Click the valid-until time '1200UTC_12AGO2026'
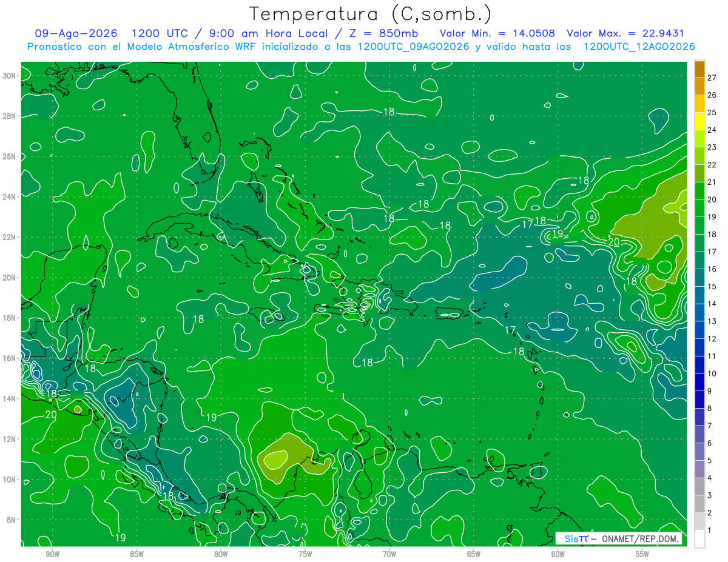Viewport: 728px width, 562px height. click(639, 47)
